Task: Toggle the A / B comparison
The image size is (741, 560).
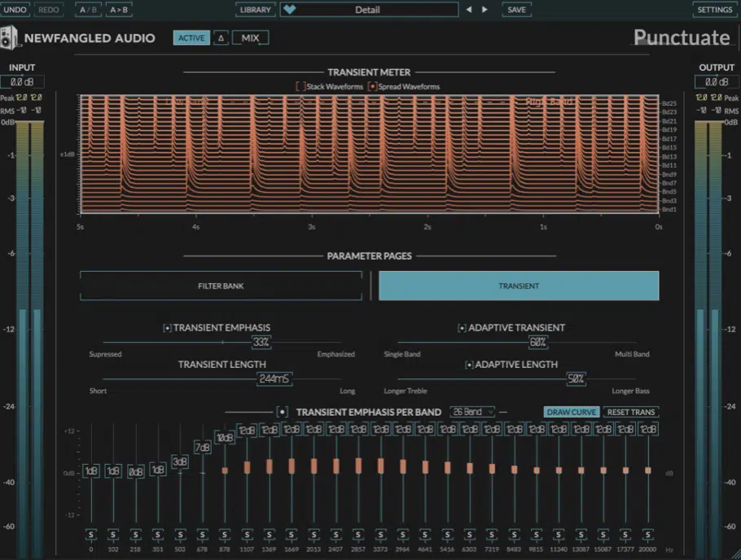Action: pyautogui.click(x=89, y=10)
